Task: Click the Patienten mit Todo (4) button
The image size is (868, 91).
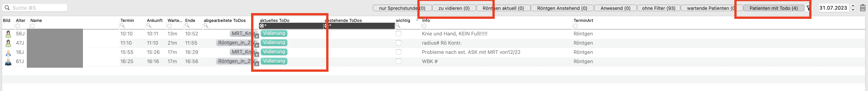Action: coord(773,8)
